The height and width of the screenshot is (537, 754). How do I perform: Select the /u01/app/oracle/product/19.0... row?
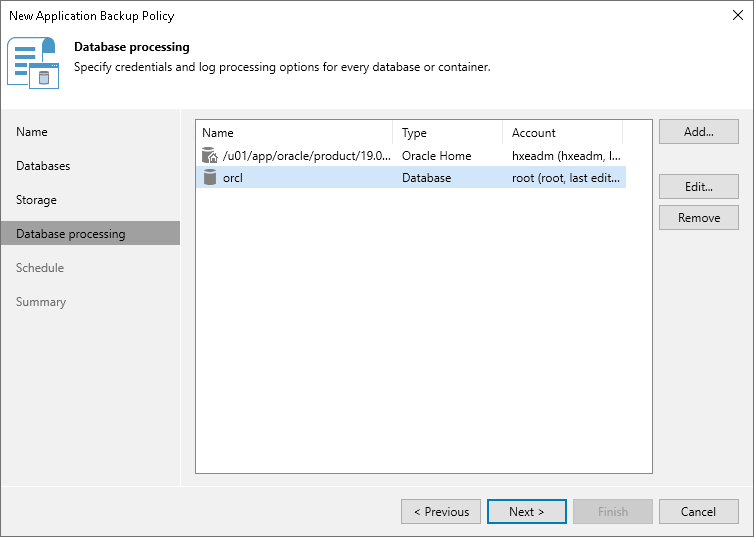(411, 156)
